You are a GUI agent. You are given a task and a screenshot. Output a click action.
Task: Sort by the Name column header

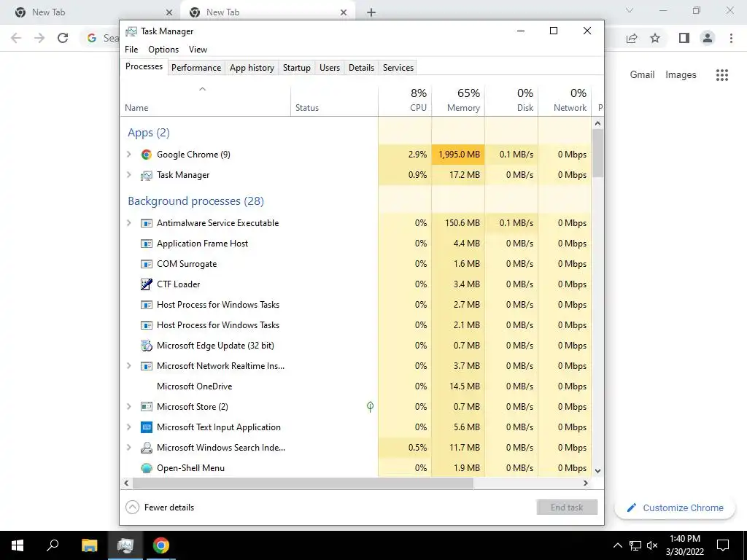point(205,101)
